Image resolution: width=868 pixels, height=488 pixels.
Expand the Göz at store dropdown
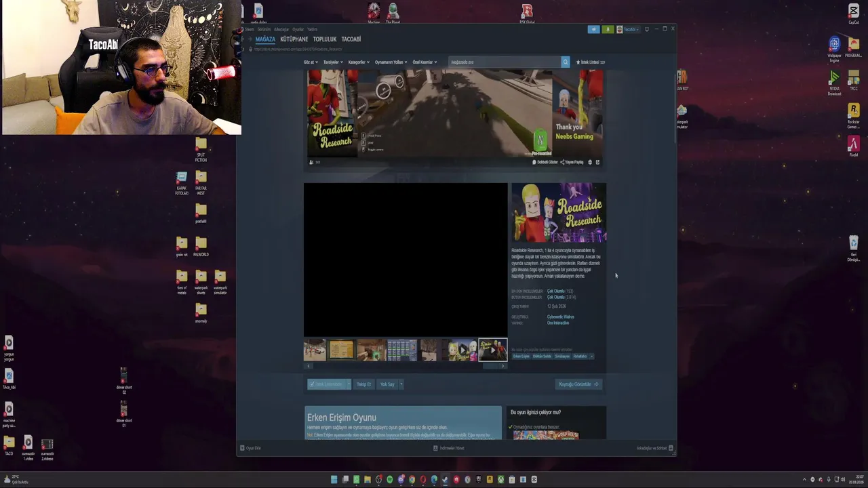[x=311, y=62]
